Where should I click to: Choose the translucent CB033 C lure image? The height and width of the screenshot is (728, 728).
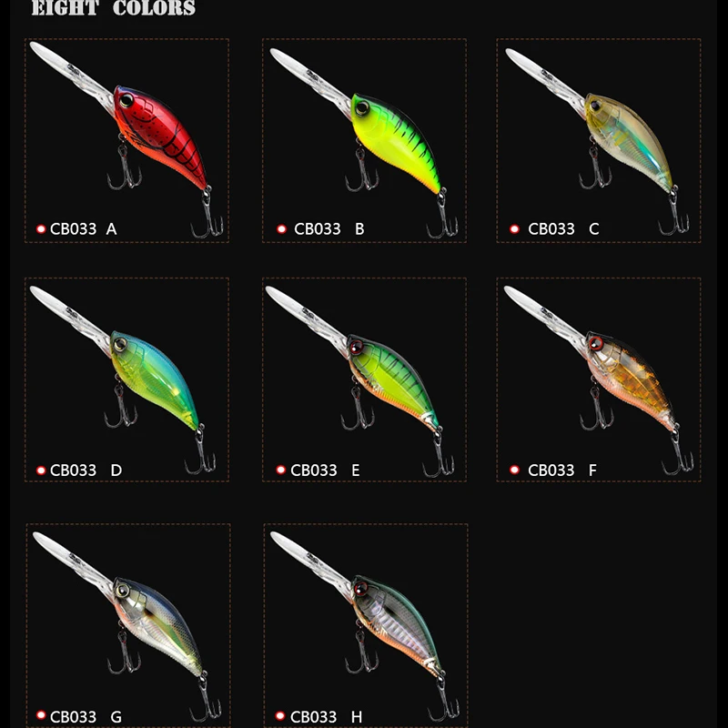(x=598, y=141)
